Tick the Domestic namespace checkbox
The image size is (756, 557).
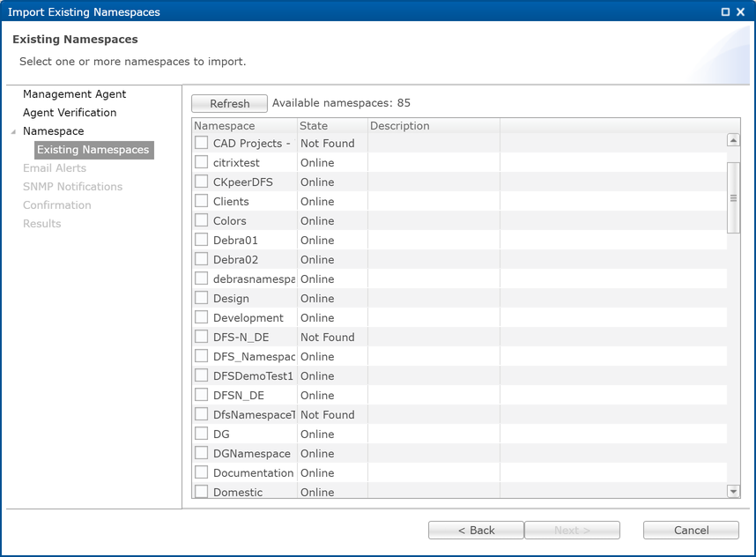coord(201,492)
